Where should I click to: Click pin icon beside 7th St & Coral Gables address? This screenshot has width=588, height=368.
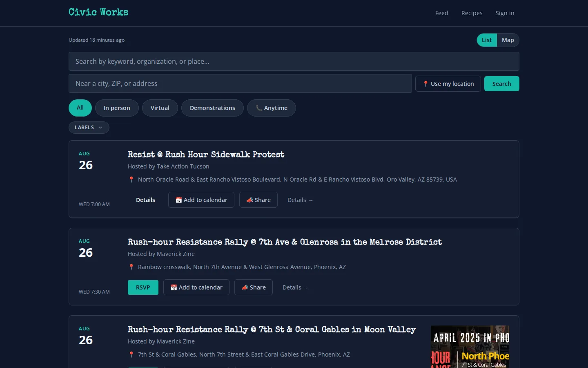(x=131, y=355)
